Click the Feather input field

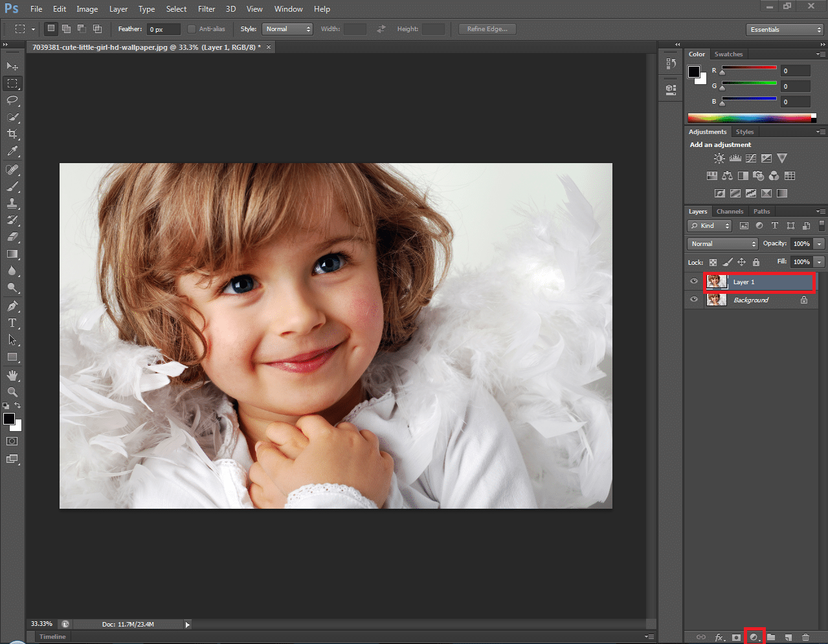[163, 29]
